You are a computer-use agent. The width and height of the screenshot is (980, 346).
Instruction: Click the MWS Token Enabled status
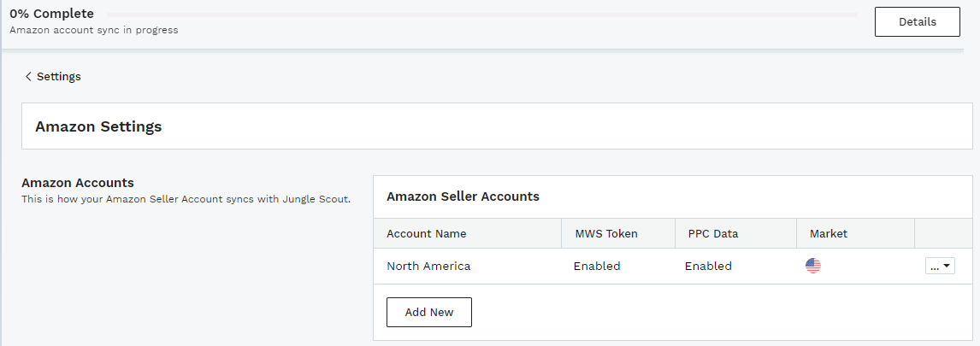pos(597,266)
